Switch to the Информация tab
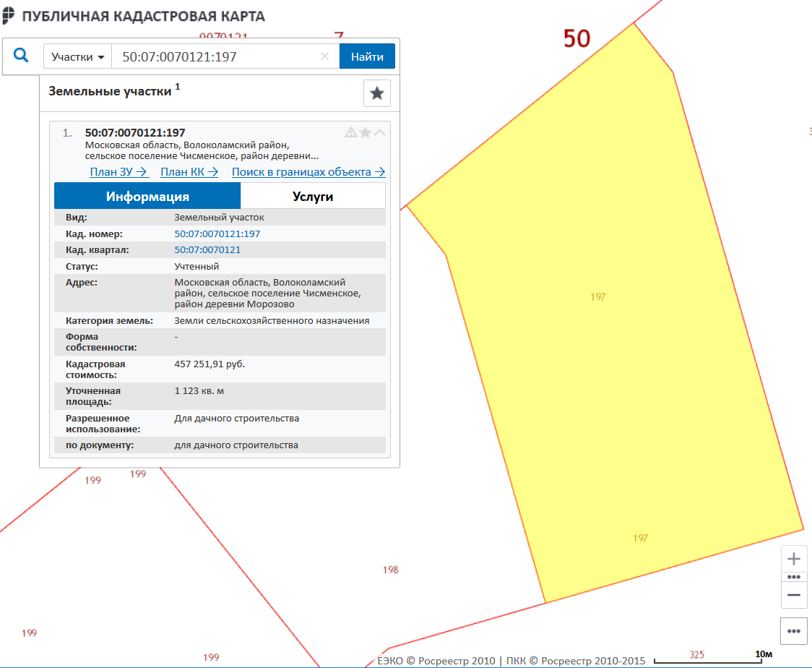This screenshot has width=812, height=668. [x=147, y=196]
